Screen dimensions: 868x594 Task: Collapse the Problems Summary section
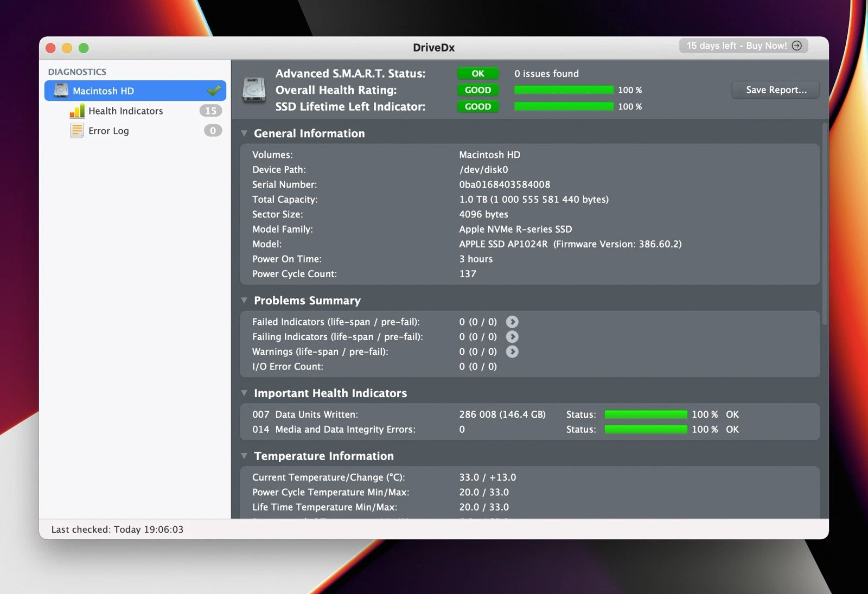244,301
